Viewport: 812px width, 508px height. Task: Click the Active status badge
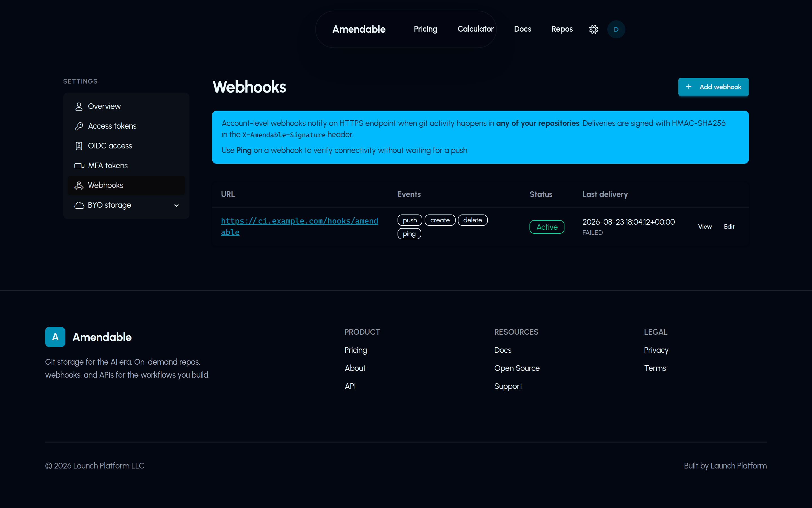tap(547, 227)
